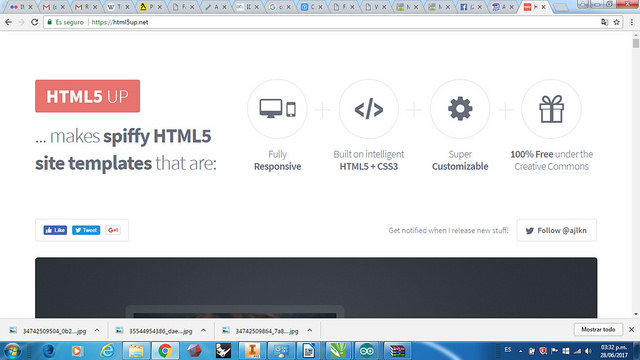
Task: Click the HTML5 UP logo
Action: point(87,96)
